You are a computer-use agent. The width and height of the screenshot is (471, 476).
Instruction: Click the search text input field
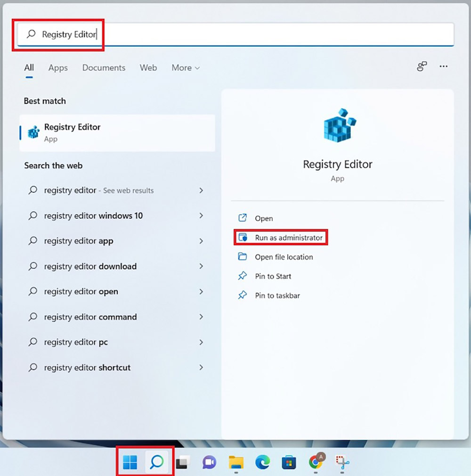(x=235, y=34)
